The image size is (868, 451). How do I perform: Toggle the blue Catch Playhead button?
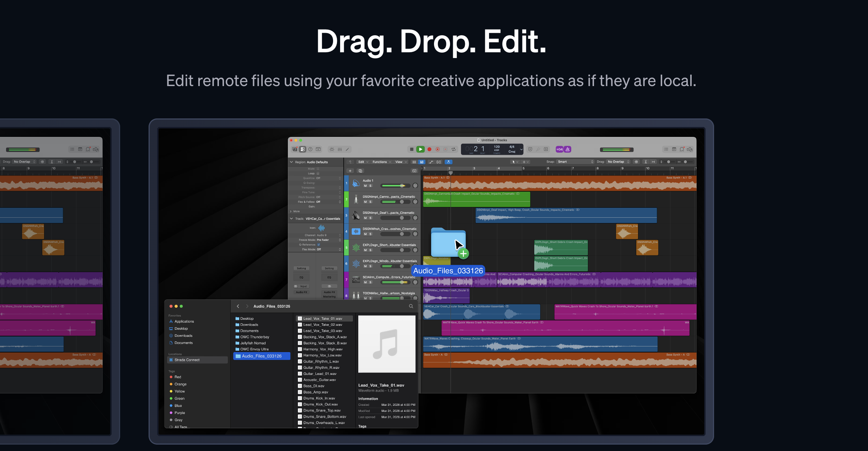tap(449, 162)
